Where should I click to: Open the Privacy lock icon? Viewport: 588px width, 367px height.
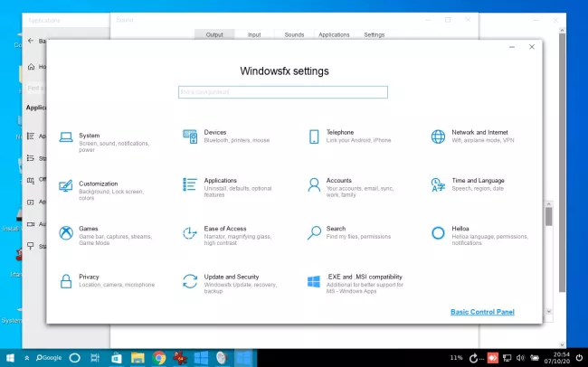66,281
